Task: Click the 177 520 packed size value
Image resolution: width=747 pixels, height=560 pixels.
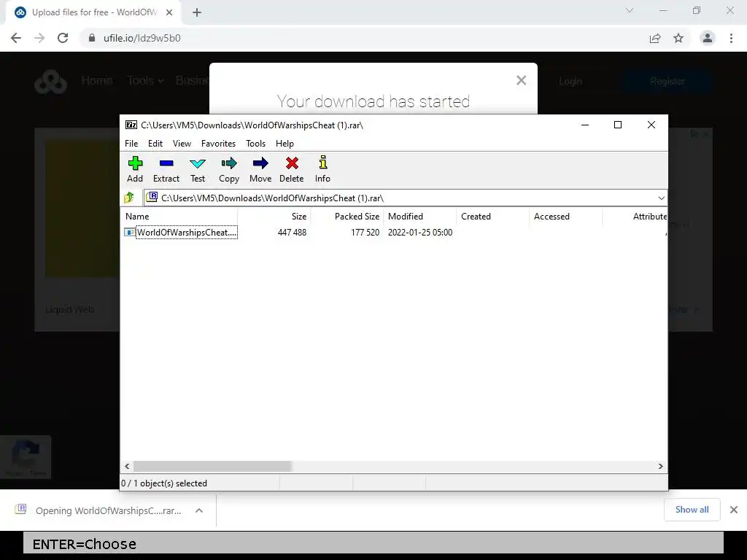Action: [x=365, y=233]
